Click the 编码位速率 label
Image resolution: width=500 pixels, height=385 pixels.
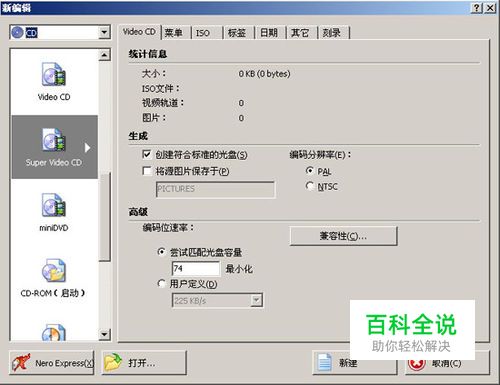tap(168, 228)
